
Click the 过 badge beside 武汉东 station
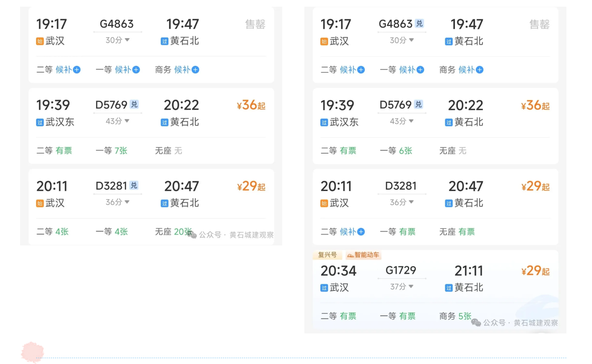[39, 122]
